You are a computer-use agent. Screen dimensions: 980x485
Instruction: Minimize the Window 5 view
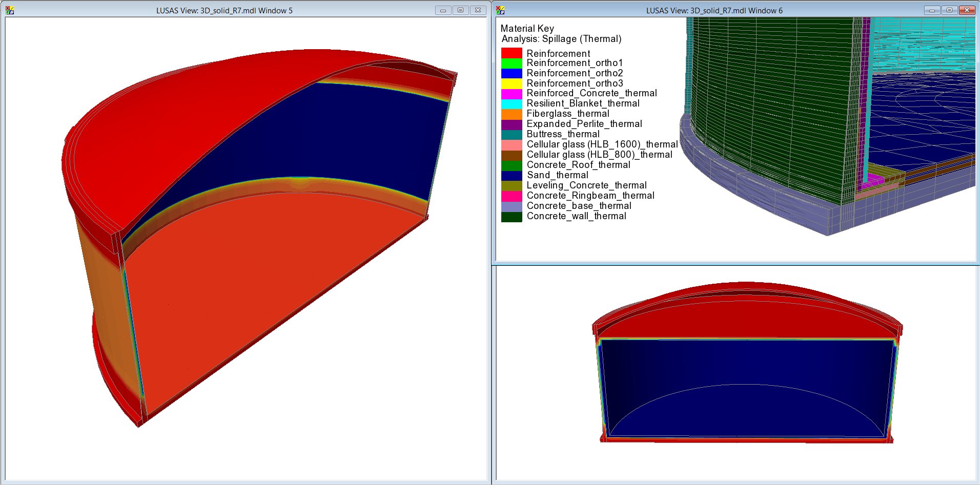point(443,10)
